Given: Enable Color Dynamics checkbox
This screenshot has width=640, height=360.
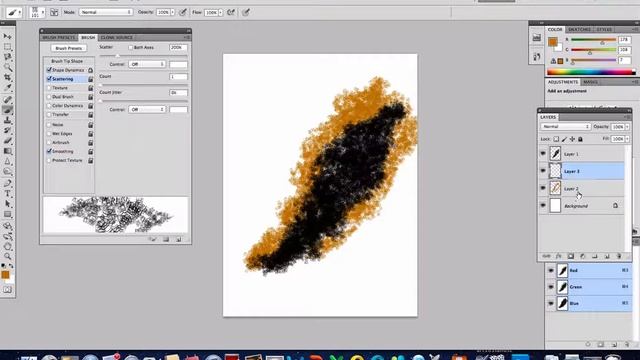Looking at the screenshot, I should (49, 106).
